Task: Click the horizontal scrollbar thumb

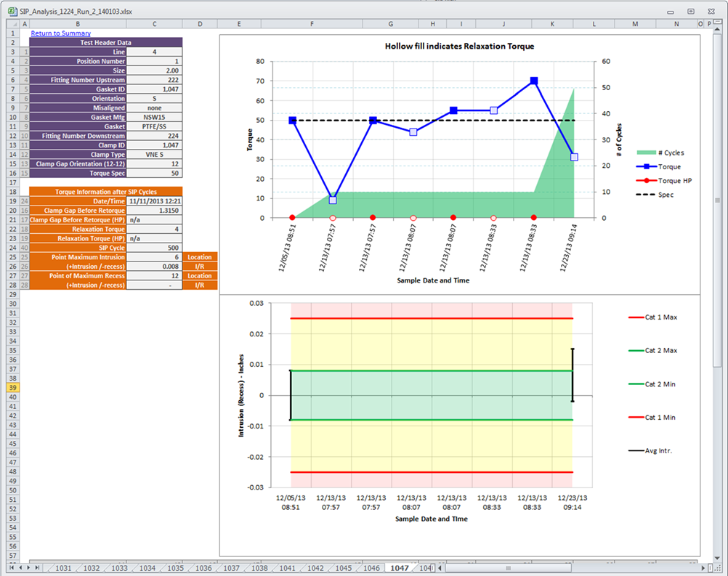Action: tap(509, 567)
